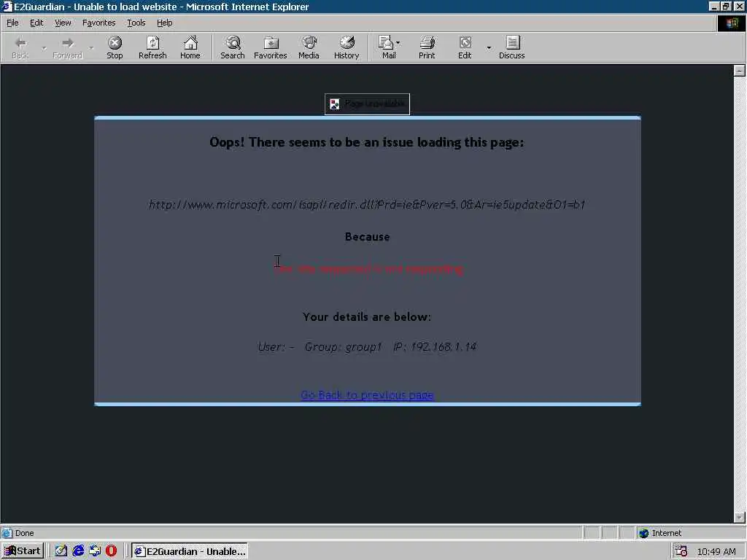747x560 pixels.
Task: Click the Forward toolbar button
Action: pos(68,47)
